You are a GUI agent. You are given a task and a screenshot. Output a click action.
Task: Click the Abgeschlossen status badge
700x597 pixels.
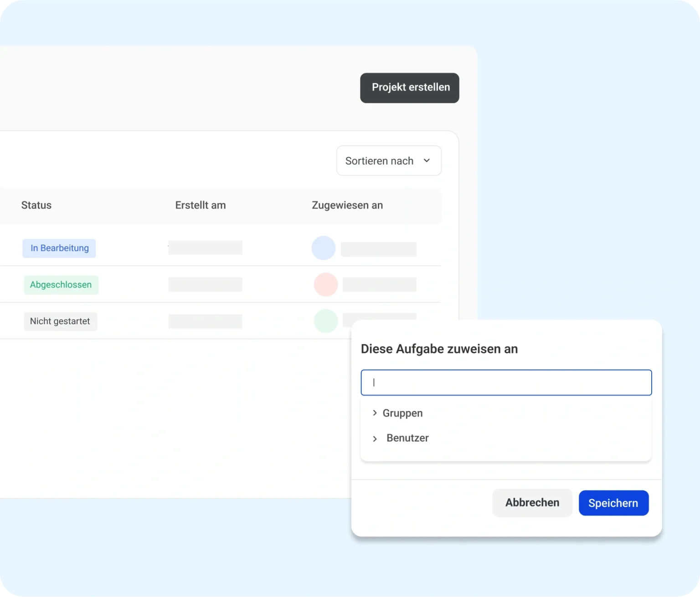[61, 285]
